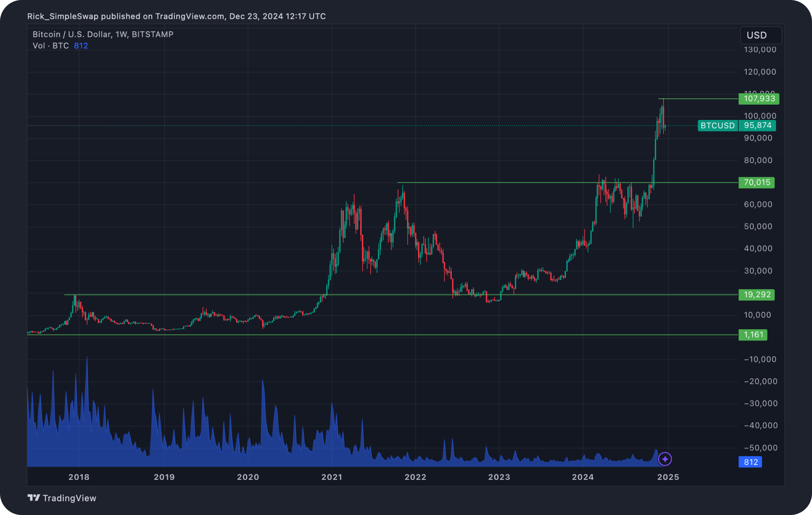
Task: Click the 2022 time axis label
Action: [415, 477]
